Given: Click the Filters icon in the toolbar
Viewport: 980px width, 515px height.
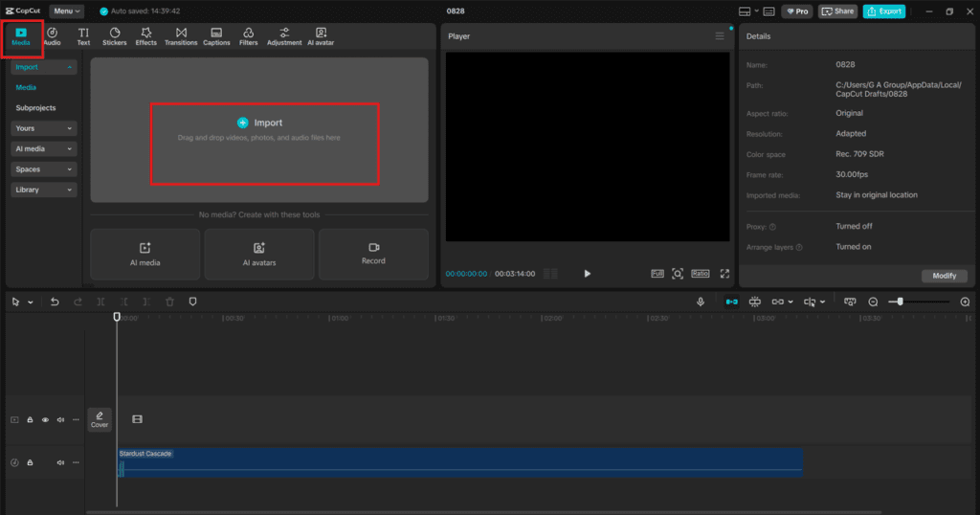Looking at the screenshot, I should pyautogui.click(x=248, y=36).
